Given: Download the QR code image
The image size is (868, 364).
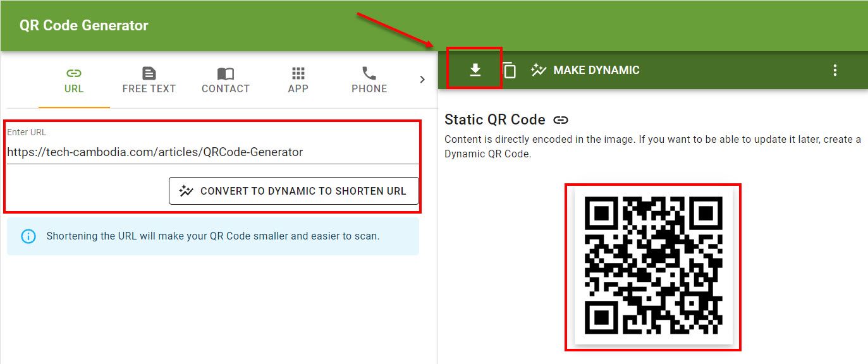Looking at the screenshot, I should pos(475,70).
